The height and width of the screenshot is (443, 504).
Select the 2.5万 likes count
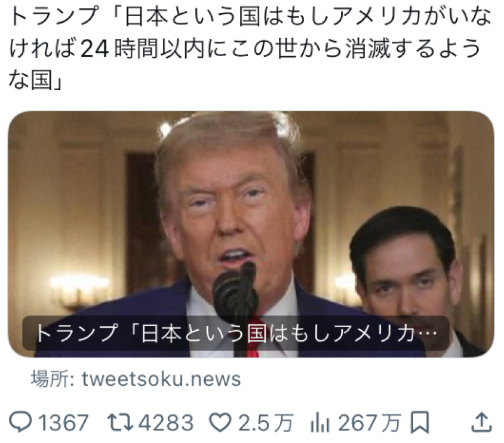point(266,422)
